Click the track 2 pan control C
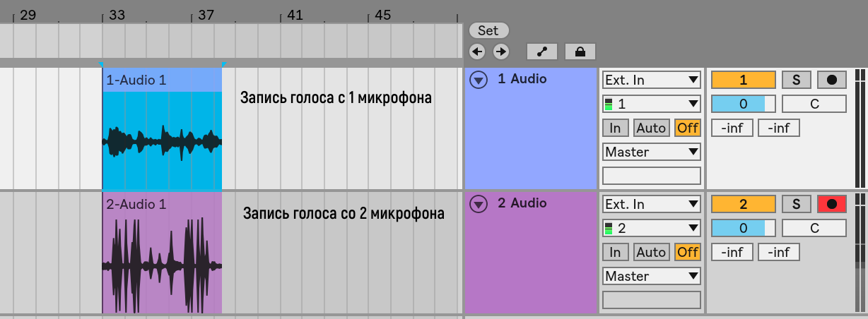The height and width of the screenshot is (319, 868). [x=814, y=228]
